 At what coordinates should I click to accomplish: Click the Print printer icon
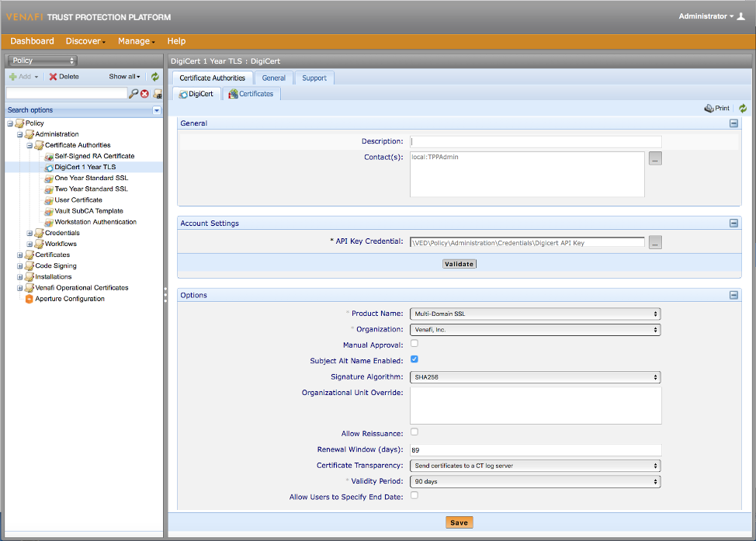pyautogui.click(x=709, y=109)
